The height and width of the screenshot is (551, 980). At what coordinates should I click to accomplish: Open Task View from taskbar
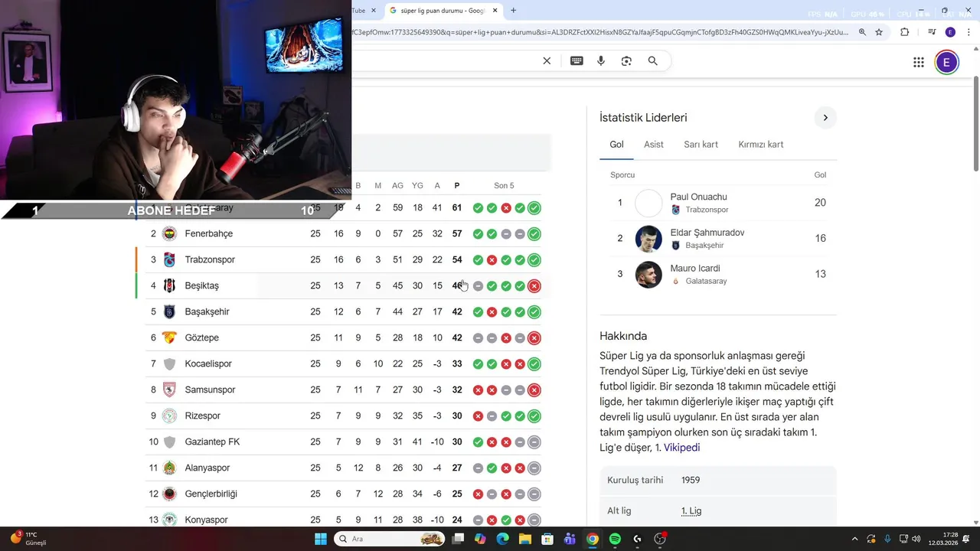[x=458, y=539]
